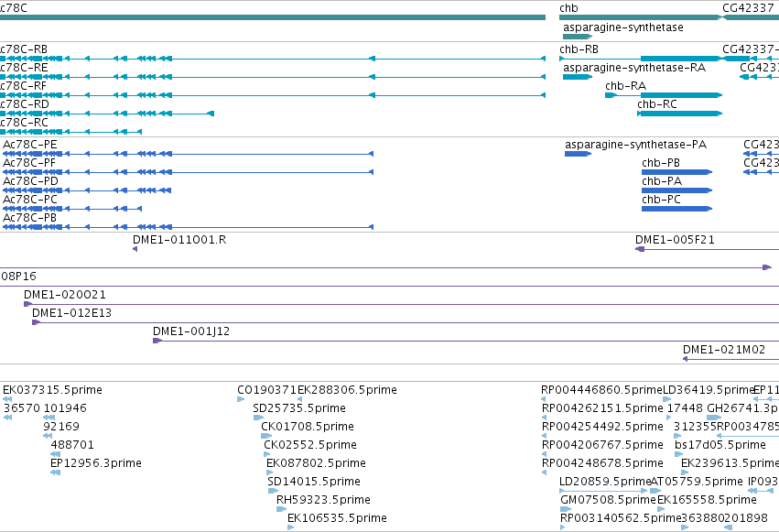Click the 488701 feature label
Screen dimensions: 779x532
pos(72,445)
